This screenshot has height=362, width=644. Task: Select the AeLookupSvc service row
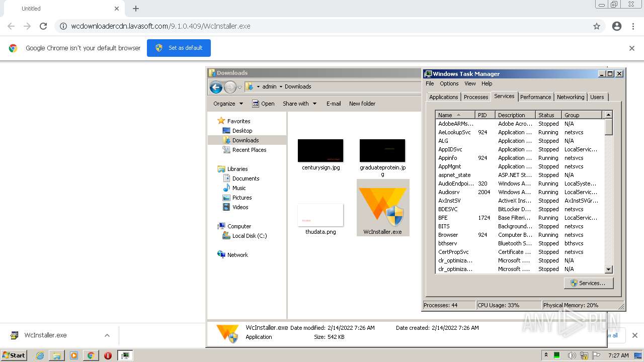(x=520, y=132)
